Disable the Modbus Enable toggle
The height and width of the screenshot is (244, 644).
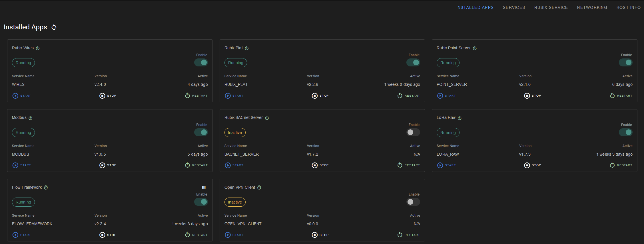tap(201, 132)
